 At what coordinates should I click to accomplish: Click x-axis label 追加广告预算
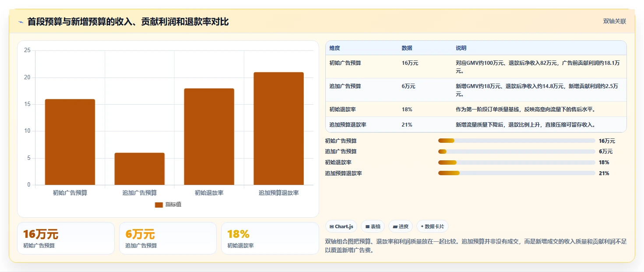coord(140,193)
